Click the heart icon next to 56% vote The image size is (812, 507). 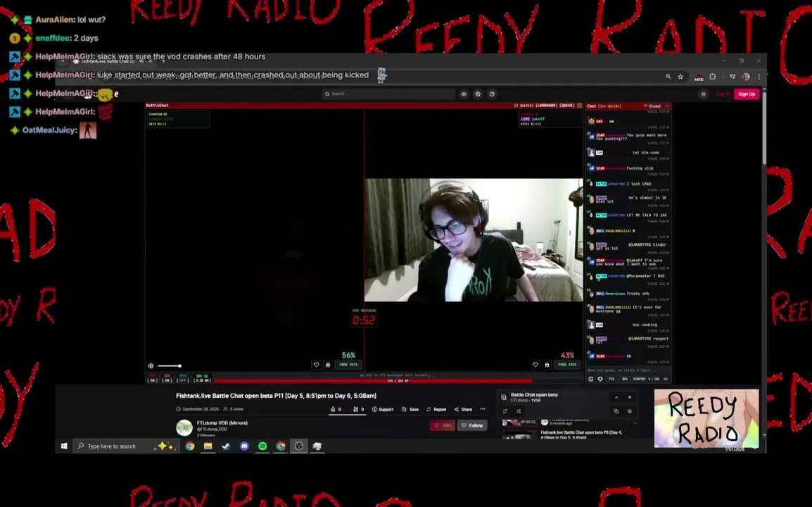tap(317, 365)
